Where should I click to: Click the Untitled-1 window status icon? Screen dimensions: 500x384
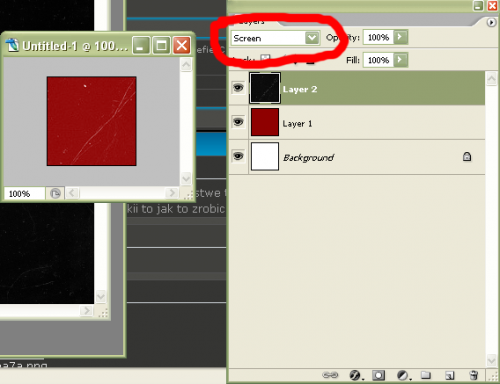(x=55, y=193)
